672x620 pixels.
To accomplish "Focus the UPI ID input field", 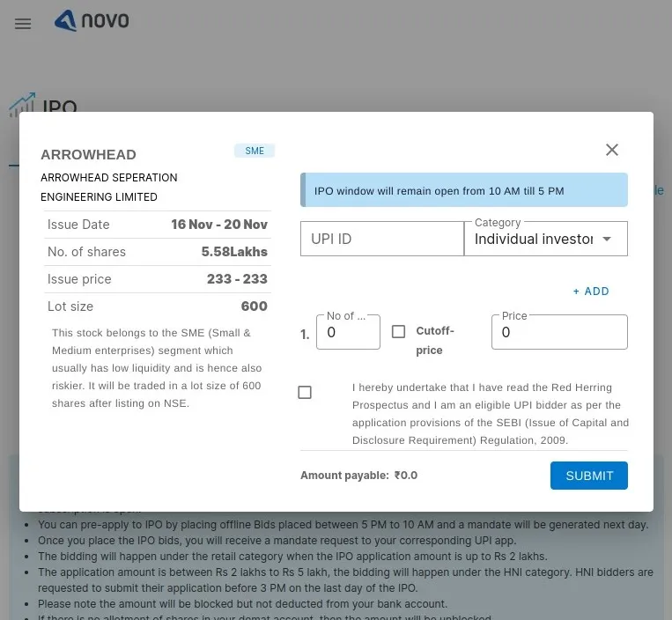I will click(381, 239).
